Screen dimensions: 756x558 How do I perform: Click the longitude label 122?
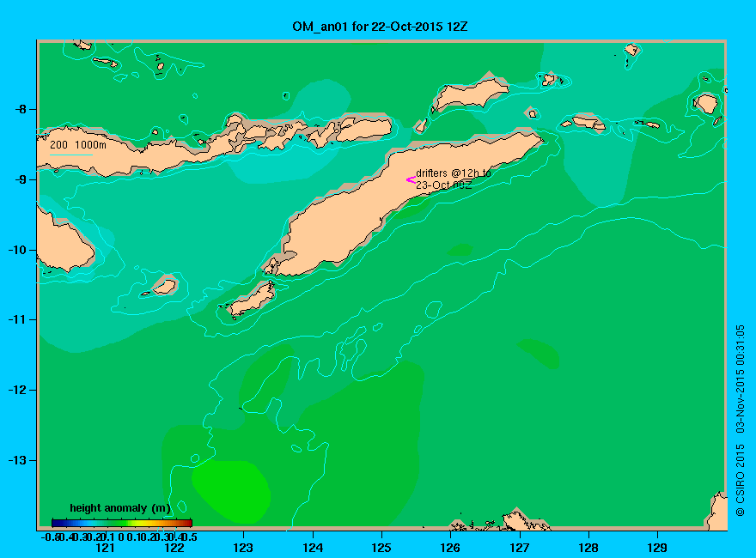click(174, 548)
